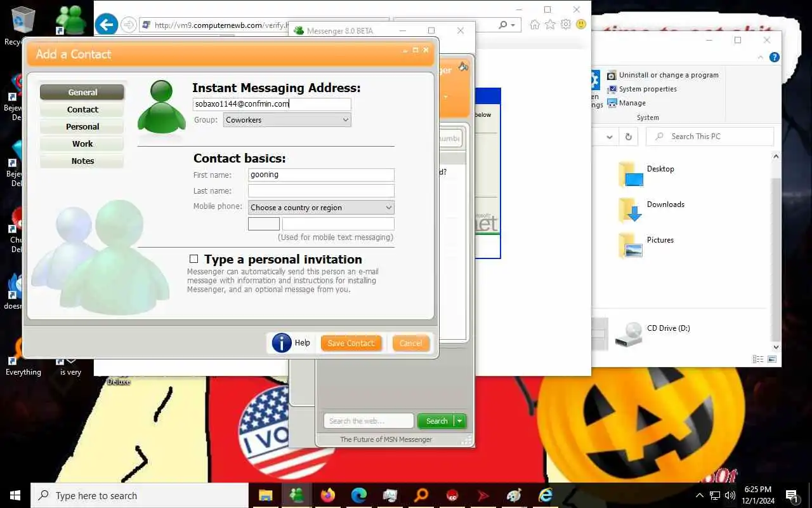Click the magnifier in Internet Explorer search box
Screen dimensions: 812x508
pyautogui.click(x=503, y=25)
